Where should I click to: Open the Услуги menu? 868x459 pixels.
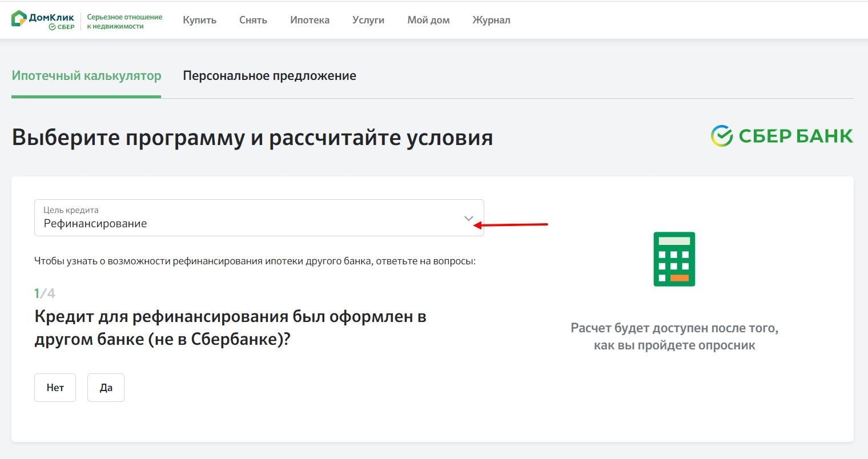(368, 20)
